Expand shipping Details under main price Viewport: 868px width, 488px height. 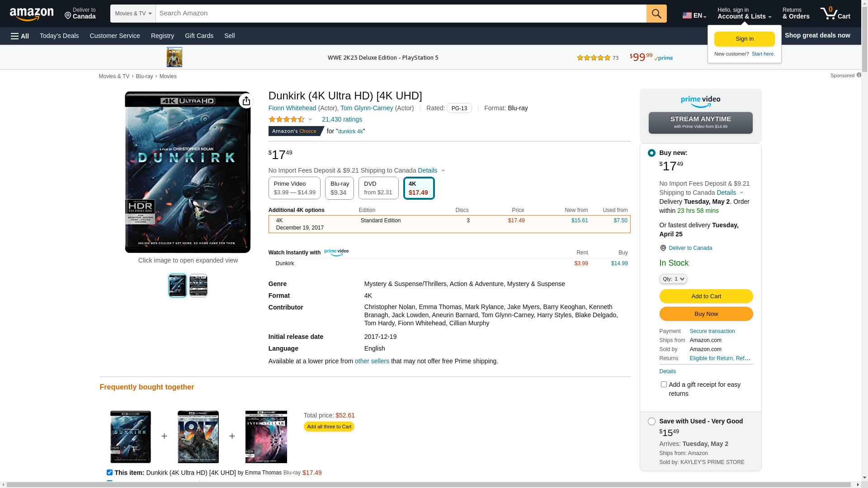pyautogui.click(x=431, y=170)
